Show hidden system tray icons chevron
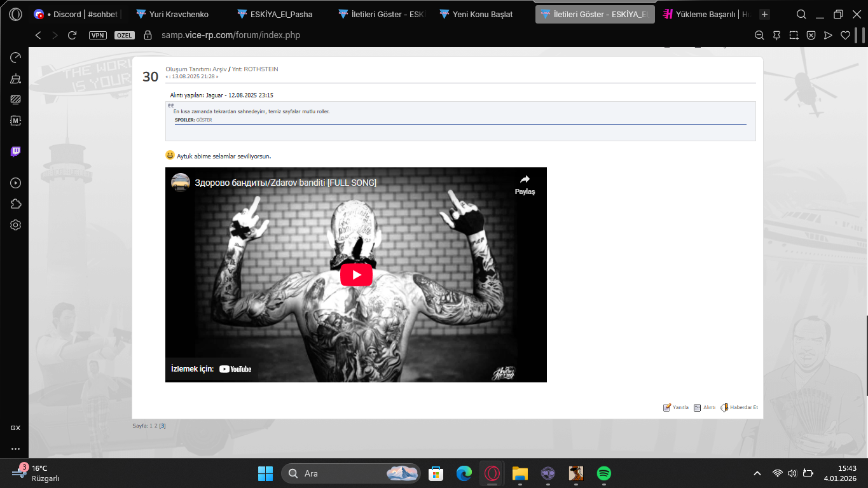The image size is (868, 488). pyautogui.click(x=757, y=473)
